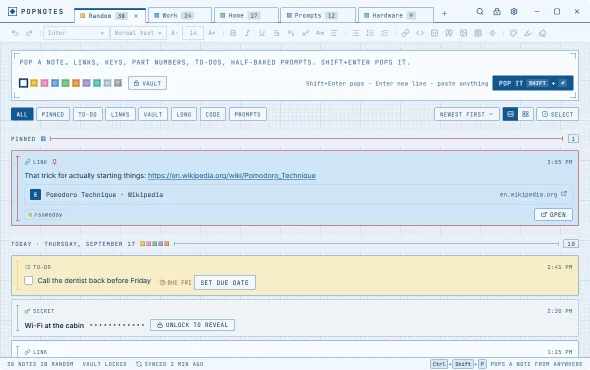Apply superscript formatting

click(x=305, y=33)
